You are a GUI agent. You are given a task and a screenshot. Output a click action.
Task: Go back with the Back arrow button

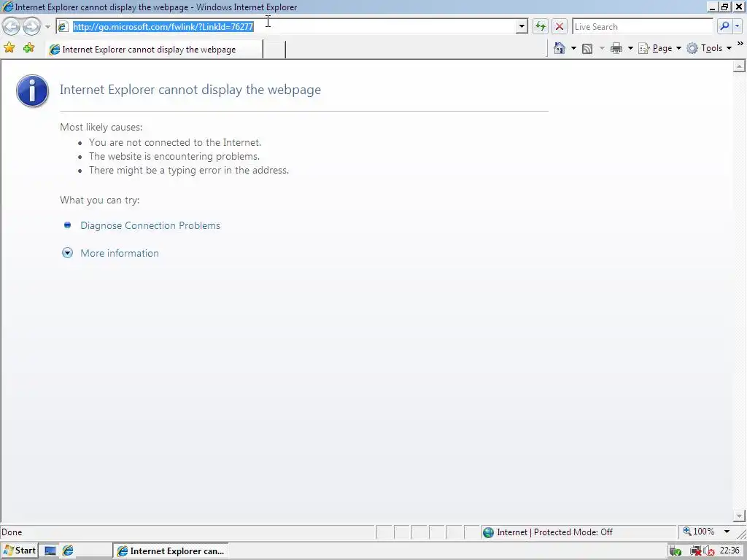12,27
